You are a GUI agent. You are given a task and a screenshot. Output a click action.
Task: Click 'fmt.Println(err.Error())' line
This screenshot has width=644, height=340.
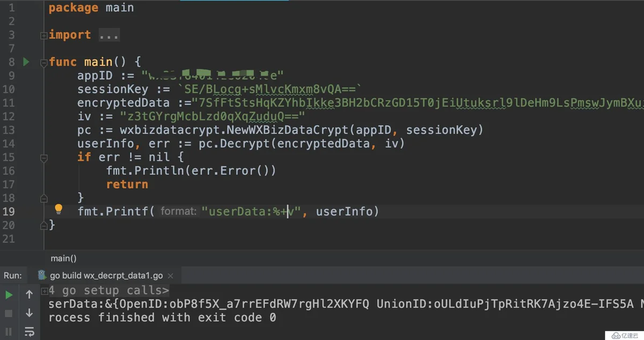(191, 171)
